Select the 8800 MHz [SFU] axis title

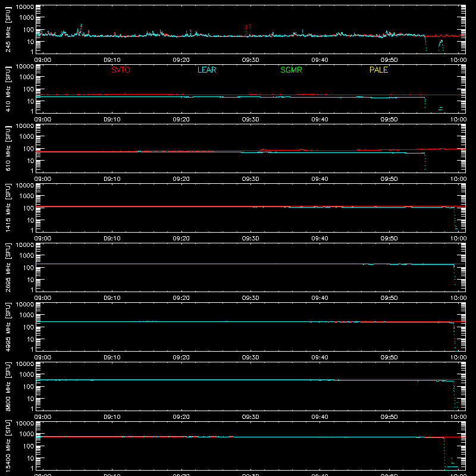pos(8,386)
